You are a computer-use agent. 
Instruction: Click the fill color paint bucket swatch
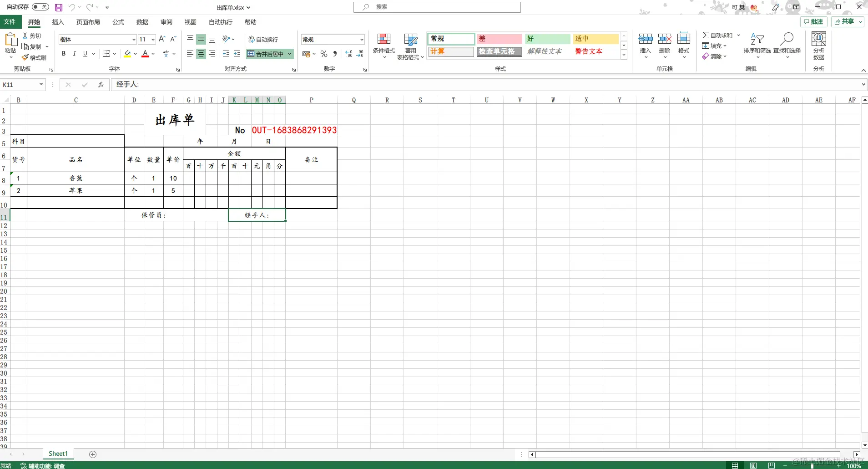(127, 54)
